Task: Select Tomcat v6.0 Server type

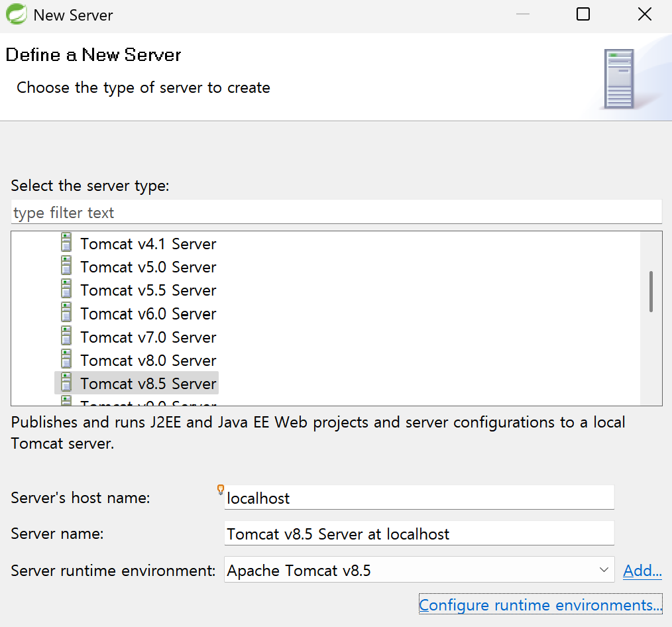Action: pyautogui.click(x=148, y=313)
